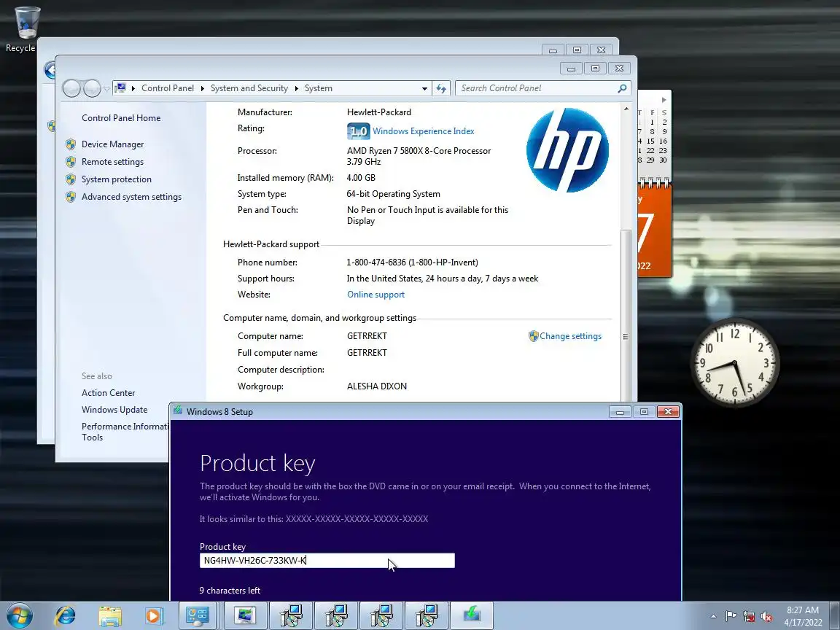Click System window scrollbar up arrow
Viewport: 840px width, 630px height.
pyautogui.click(x=626, y=109)
